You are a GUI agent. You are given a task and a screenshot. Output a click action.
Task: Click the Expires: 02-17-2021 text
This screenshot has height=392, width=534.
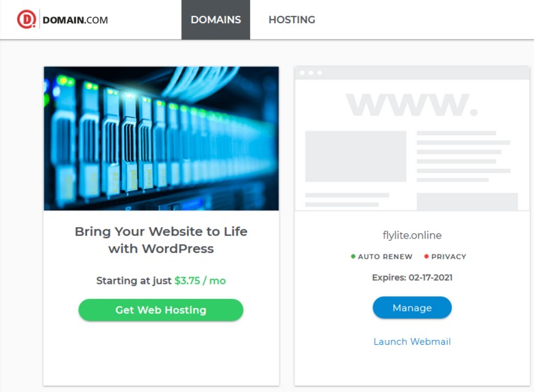[x=412, y=278]
